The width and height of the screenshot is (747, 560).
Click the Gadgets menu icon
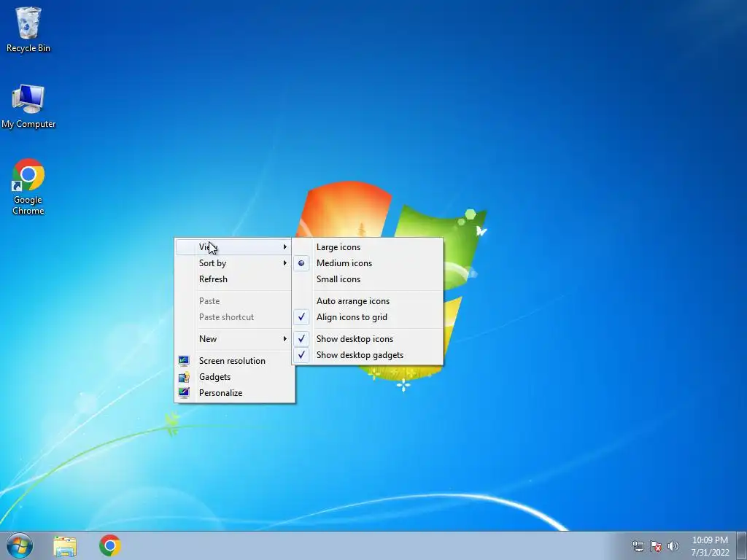coord(184,377)
